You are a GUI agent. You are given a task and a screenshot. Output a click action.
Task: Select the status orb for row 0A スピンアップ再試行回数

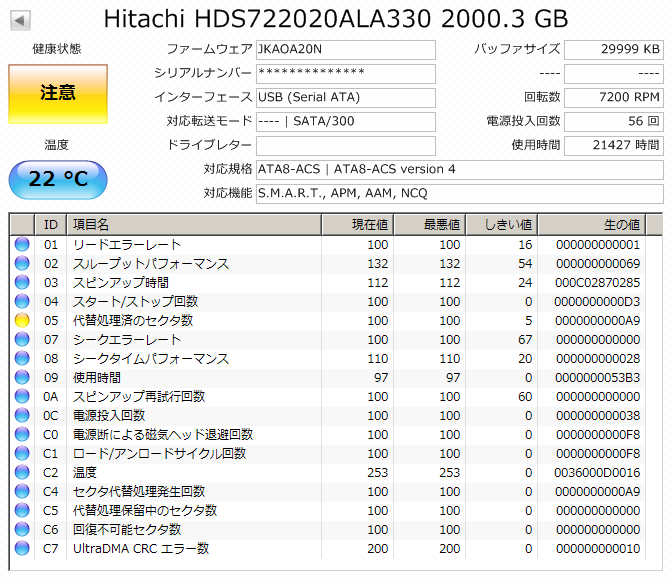(22, 396)
